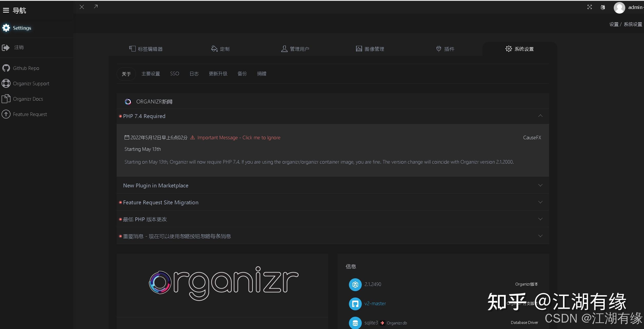This screenshot has width=644, height=329.
Task: Click the Github Repo icon in the sidebar
Action: pos(6,68)
